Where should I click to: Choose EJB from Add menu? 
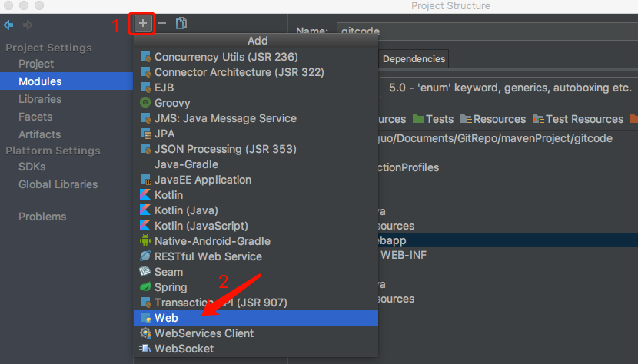click(x=256, y=88)
